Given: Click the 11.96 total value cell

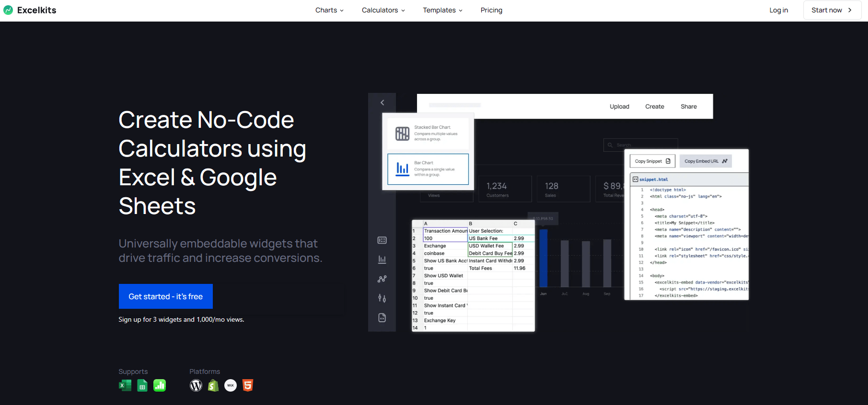Looking at the screenshot, I should point(523,268).
